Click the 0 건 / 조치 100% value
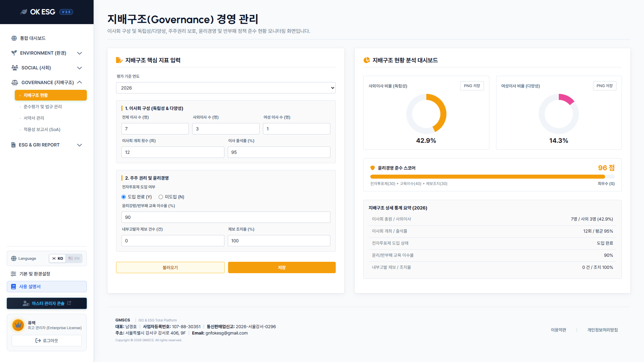 point(598,267)
